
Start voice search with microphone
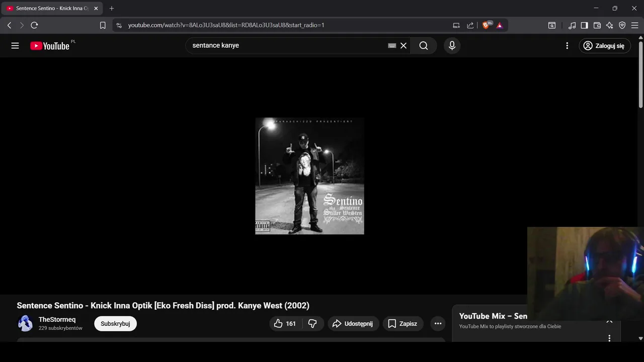click(452, 46)
